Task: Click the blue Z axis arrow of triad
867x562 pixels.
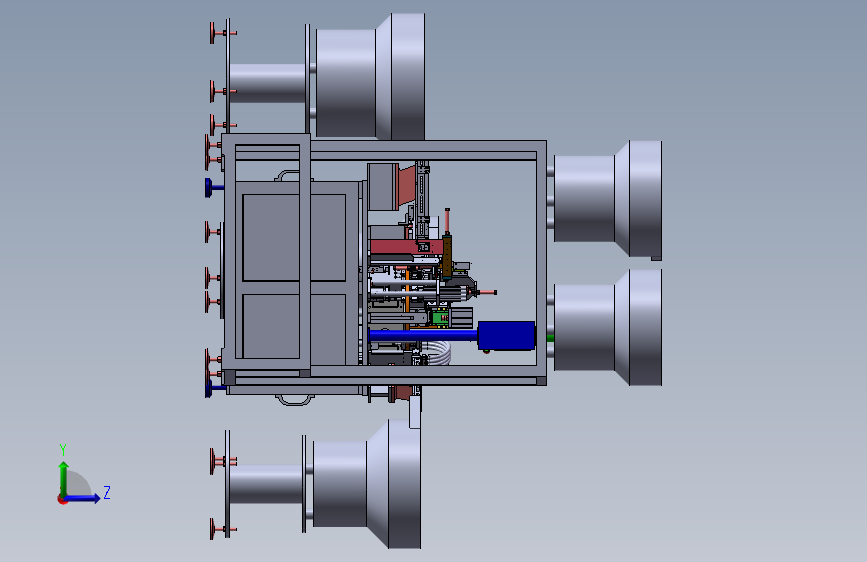Action: 83,498
